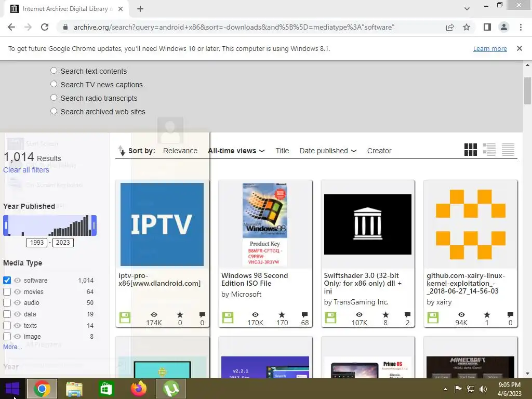The image size is (532, 399).
Task: Click the left year range slider handle
Action: pyautogui.click(x=6, y=225)
